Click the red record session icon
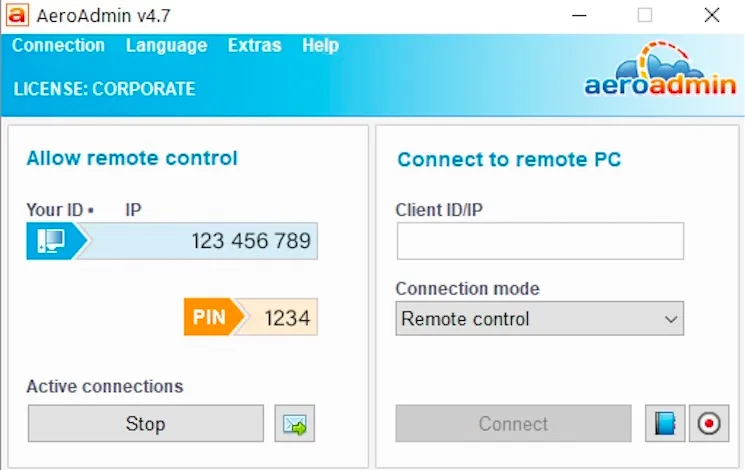 (x=709, y=423)
